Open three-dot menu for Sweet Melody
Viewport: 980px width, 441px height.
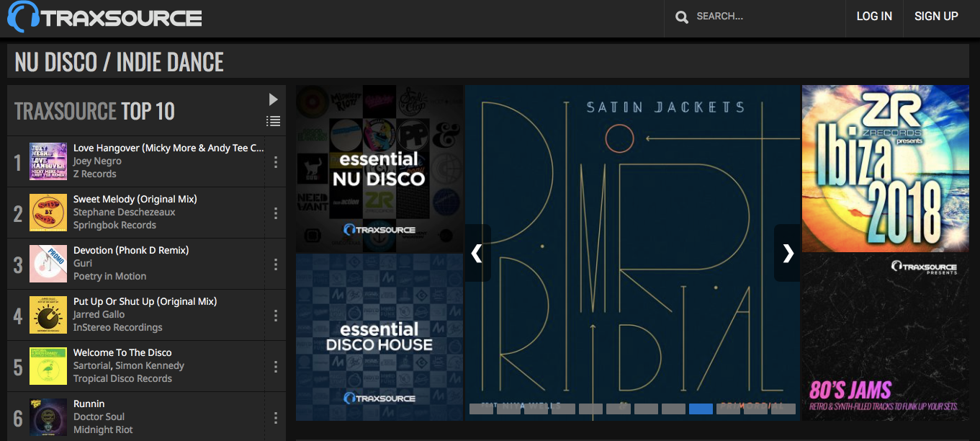[x=276, y=213]
